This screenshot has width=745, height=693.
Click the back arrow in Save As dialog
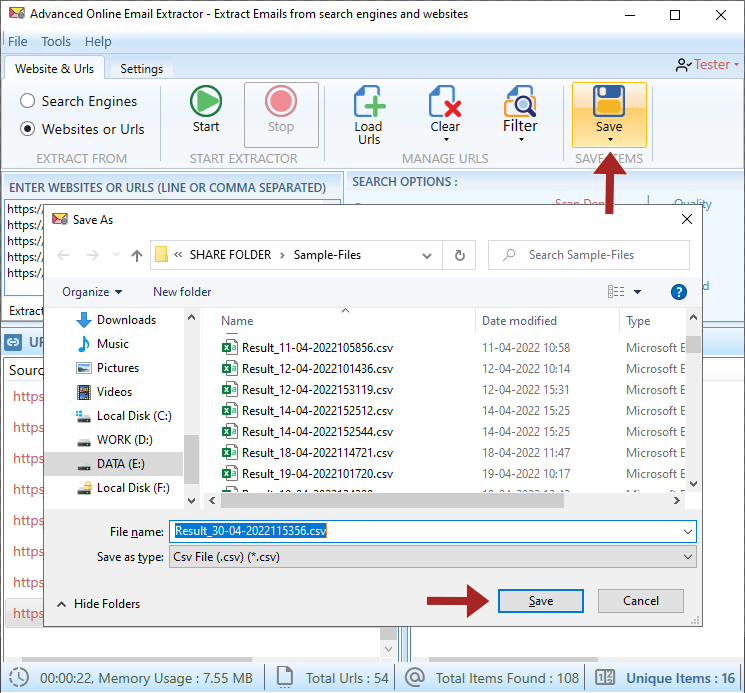(63, 256)
